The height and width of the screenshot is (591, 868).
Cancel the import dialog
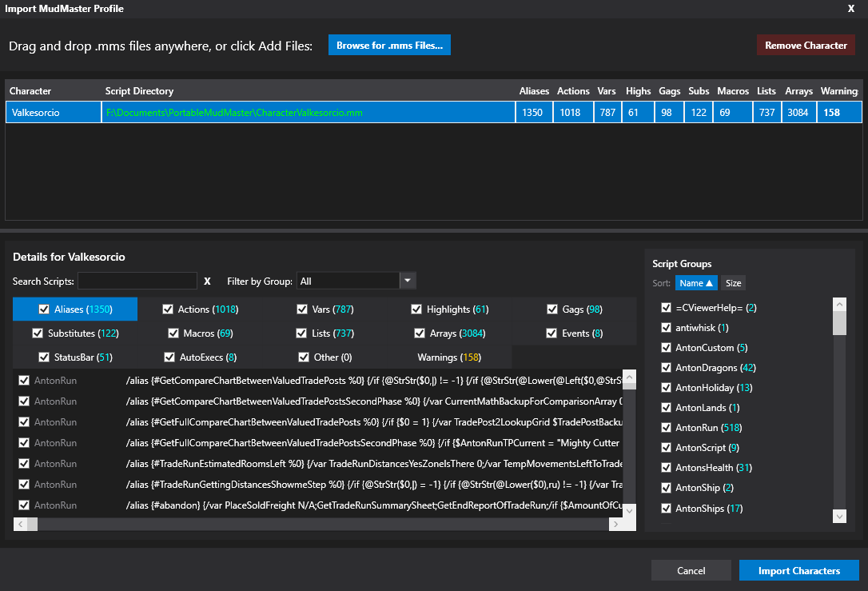pyautogui.click(x=691, y=570)
